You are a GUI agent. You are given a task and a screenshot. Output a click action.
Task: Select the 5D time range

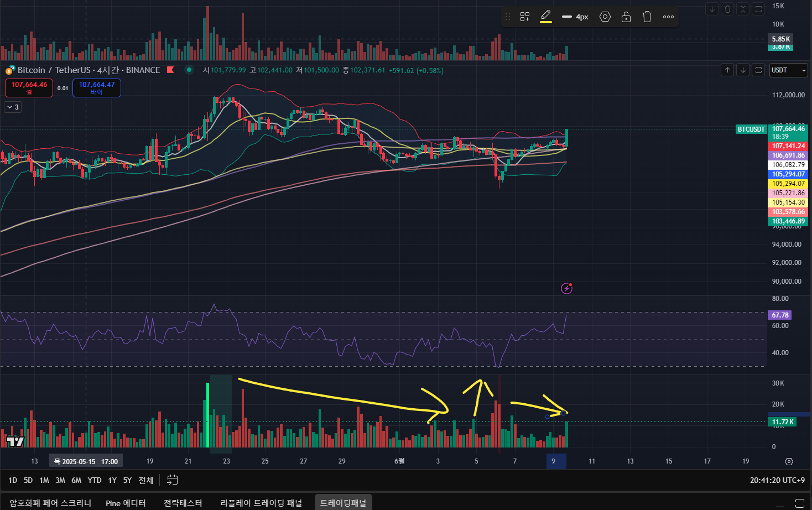tap(28, 480)
